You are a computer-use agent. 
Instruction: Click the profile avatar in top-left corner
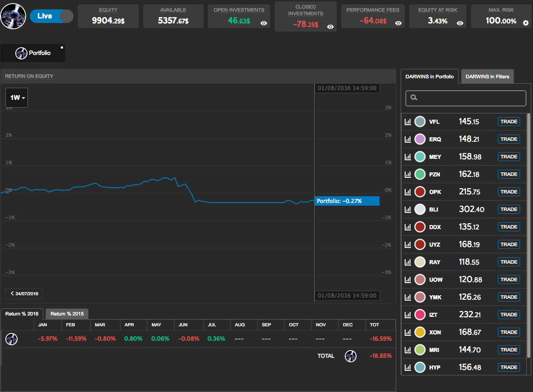13,16
